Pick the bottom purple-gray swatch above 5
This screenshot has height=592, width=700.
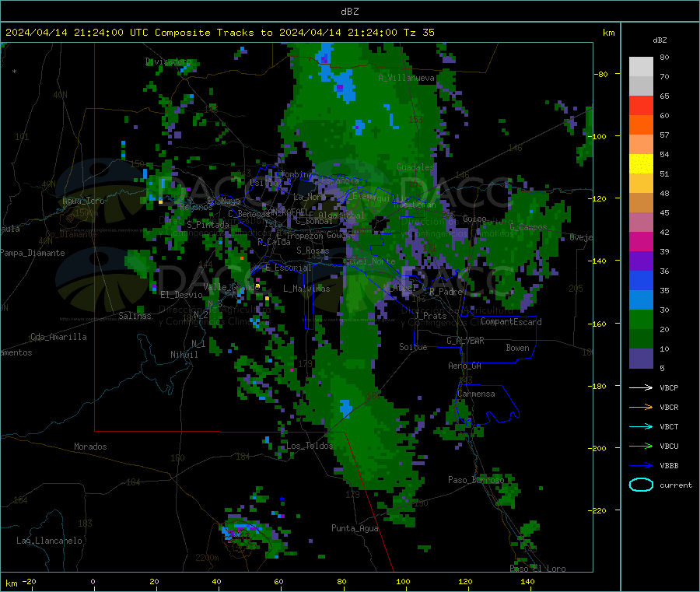pyautogui.click(x=641, y=359)
